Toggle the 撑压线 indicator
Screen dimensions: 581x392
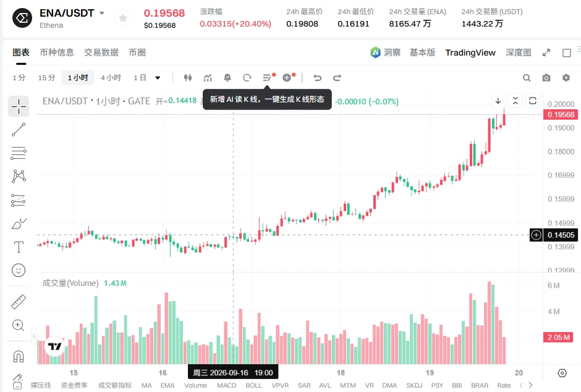[x=41, y=385]
